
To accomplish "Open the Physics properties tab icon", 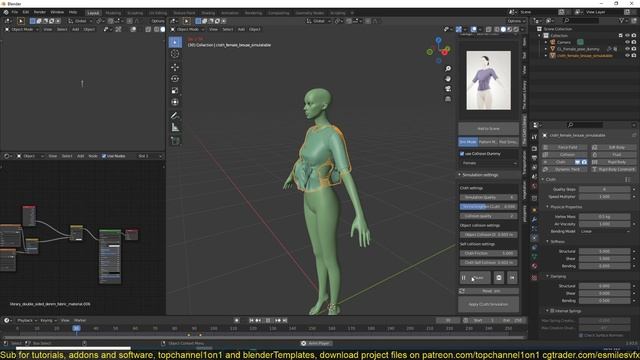I will click(x=534, y=238).
